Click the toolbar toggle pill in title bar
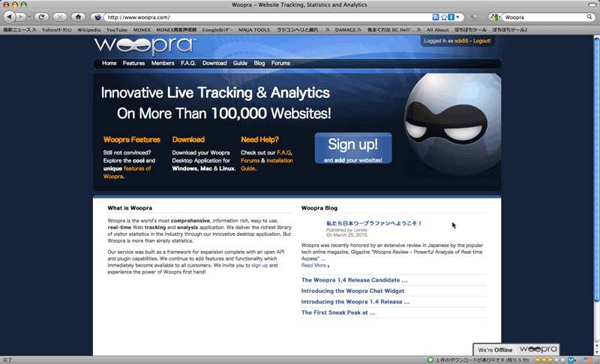The image size is (600, 364). point(592,4)
